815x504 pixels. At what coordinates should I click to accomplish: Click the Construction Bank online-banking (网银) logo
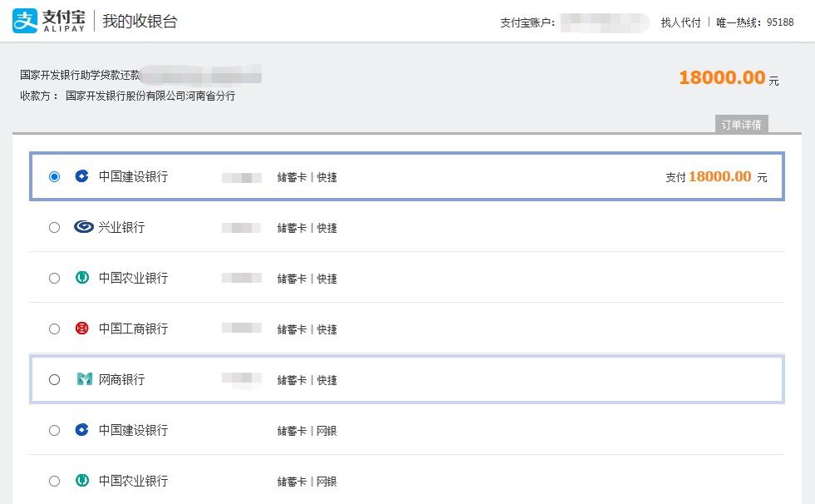click(x=81, y=430)
